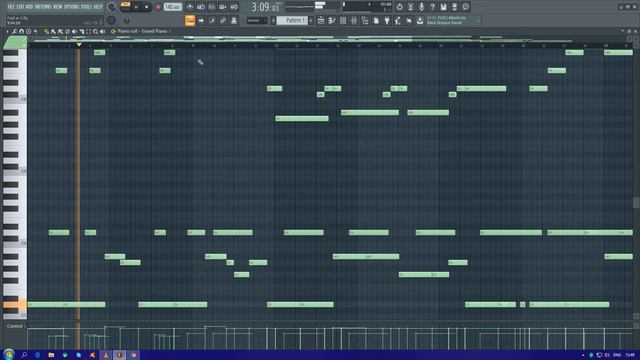Select the Zoom magnifier tool

[x=95, y=31]
